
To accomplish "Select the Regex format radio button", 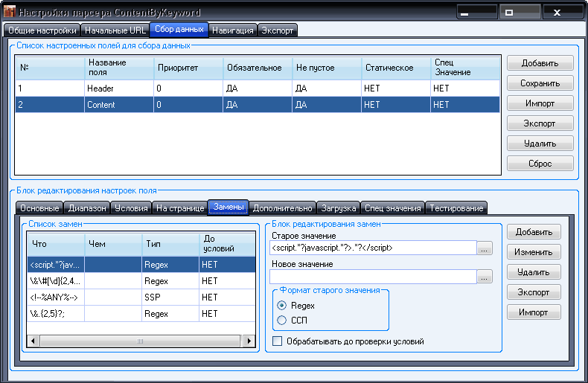I will pyautogui.click(x=281, y=306).
